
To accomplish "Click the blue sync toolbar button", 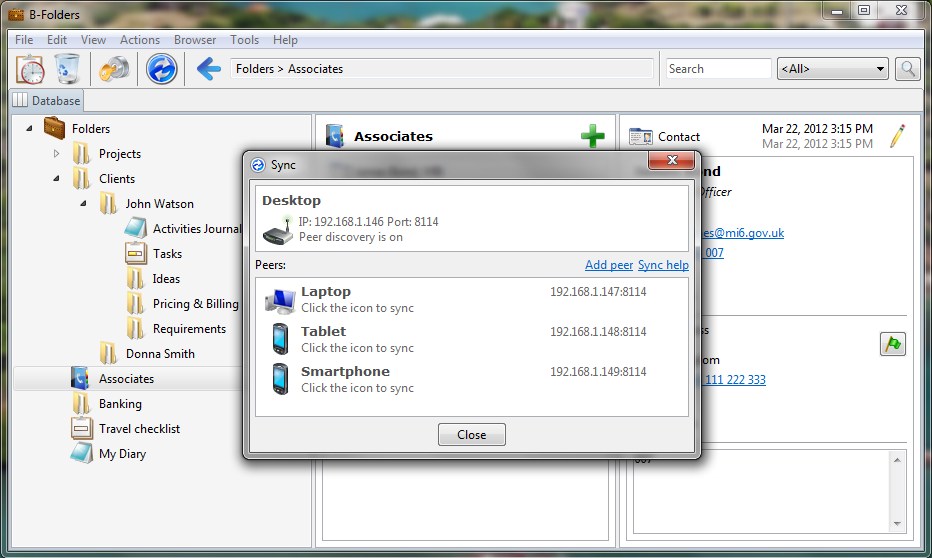I will (x=162, y=69).
